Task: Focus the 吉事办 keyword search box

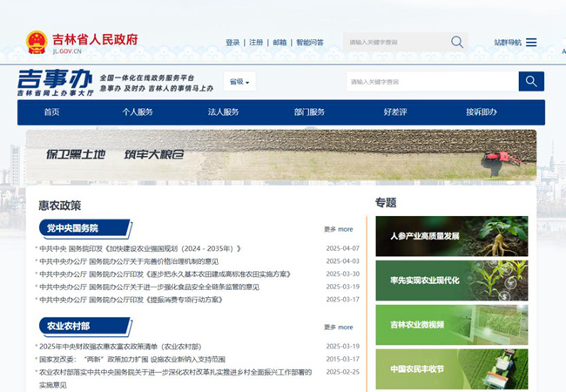Action: coord(431,82)
